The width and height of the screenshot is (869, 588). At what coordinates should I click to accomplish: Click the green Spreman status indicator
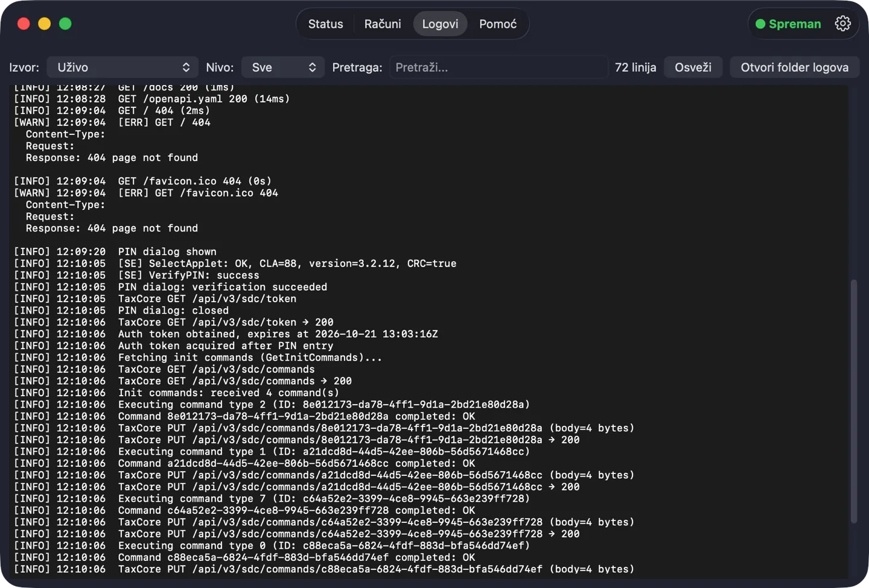click(x=788, y=24)
